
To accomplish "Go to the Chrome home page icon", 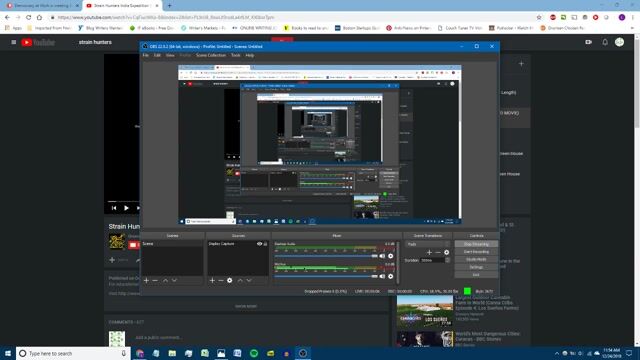I will click(39, 17).
